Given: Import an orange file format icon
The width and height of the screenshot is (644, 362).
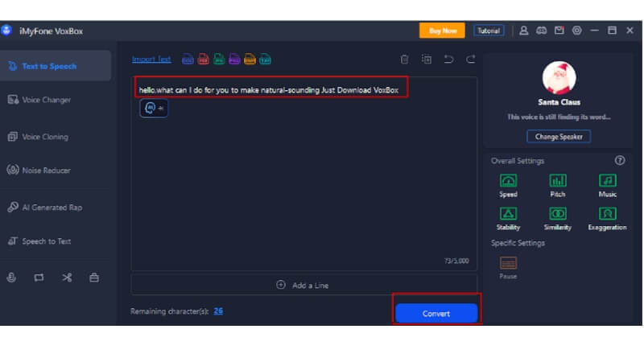Looking at the screenshot, I should (x=250, y=59).
